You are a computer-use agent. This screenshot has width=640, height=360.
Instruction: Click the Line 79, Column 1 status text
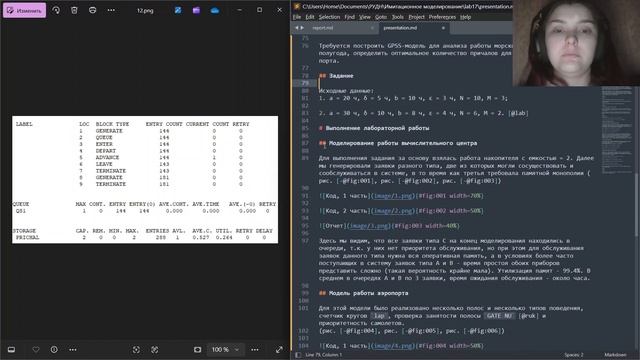(324, 355)
